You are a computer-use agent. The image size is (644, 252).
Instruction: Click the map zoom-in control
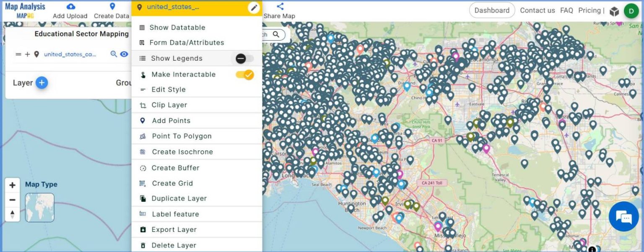click(x=13, y=185)
